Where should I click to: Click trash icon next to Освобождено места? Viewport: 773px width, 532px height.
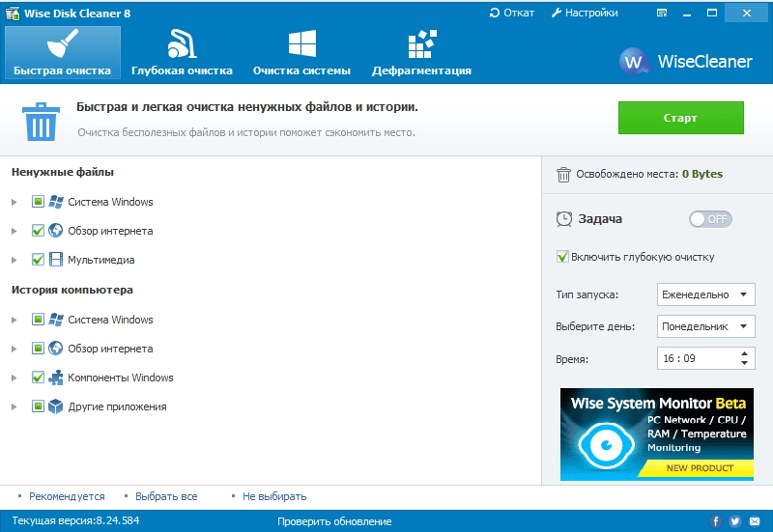(563, 175)
